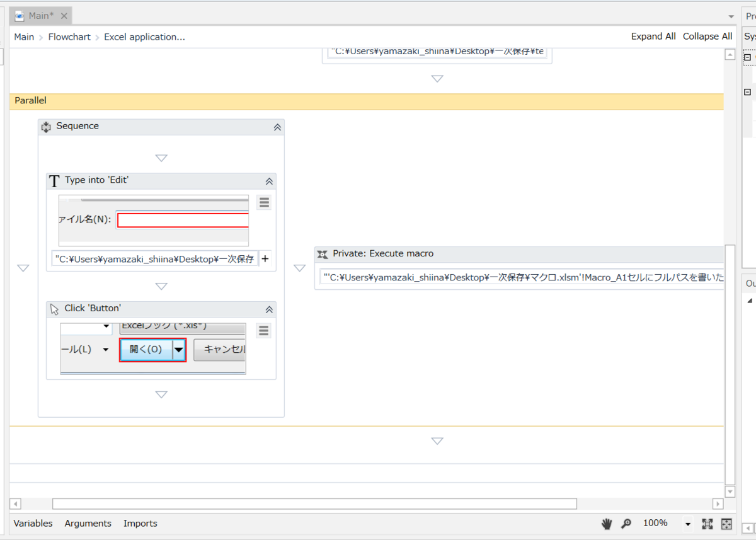The height and width of the screenshot is (540, 756).
Task: Open the Arguments panel
Action: [88, 524]
